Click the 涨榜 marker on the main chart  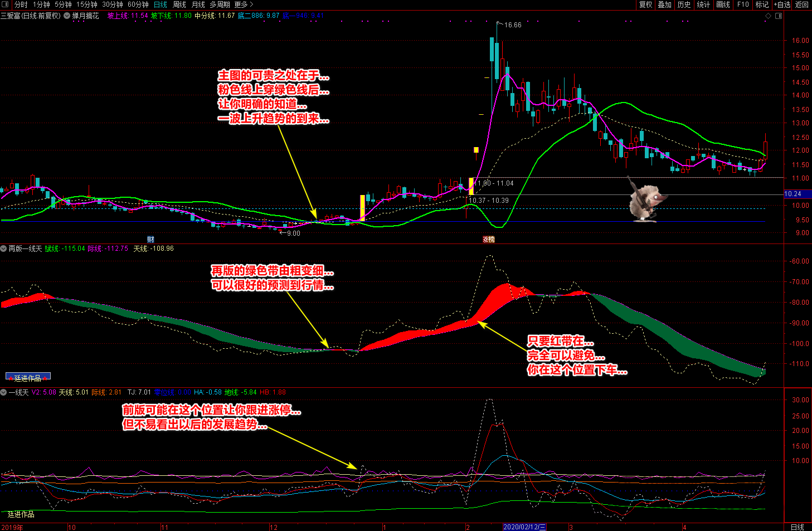(489, 239)
